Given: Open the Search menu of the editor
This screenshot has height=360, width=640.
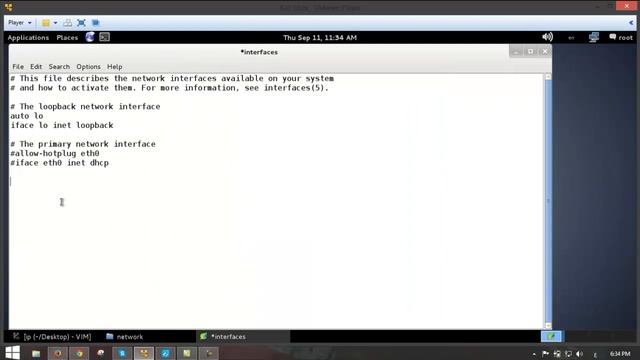Looking at the screenshot, I should click(59, 67).
